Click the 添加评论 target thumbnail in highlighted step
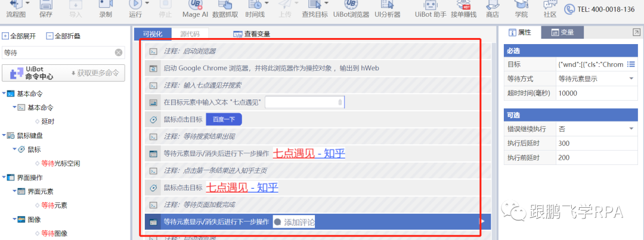Screen dimensions: 644x240 pos(295,222)
